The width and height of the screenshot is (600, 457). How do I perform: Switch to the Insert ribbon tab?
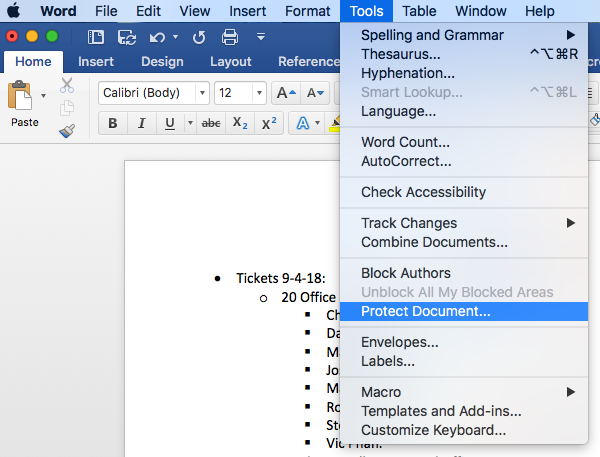(x=96, y=61)
